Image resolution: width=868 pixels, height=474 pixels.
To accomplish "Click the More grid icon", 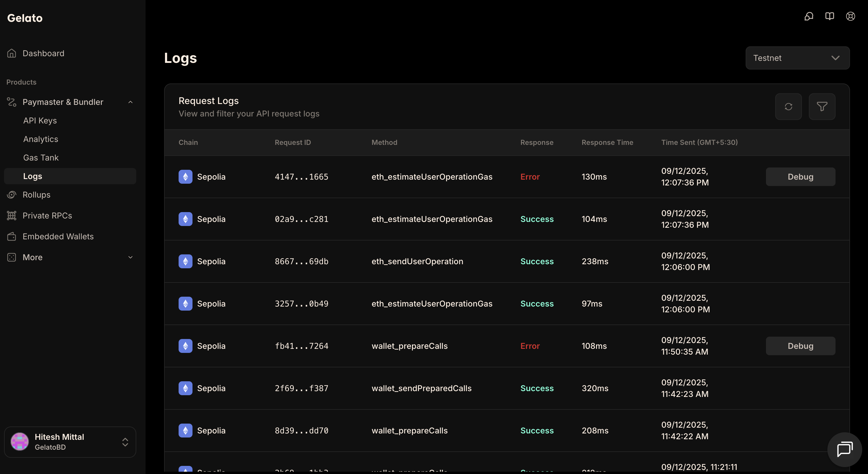I will click(12, 257).
